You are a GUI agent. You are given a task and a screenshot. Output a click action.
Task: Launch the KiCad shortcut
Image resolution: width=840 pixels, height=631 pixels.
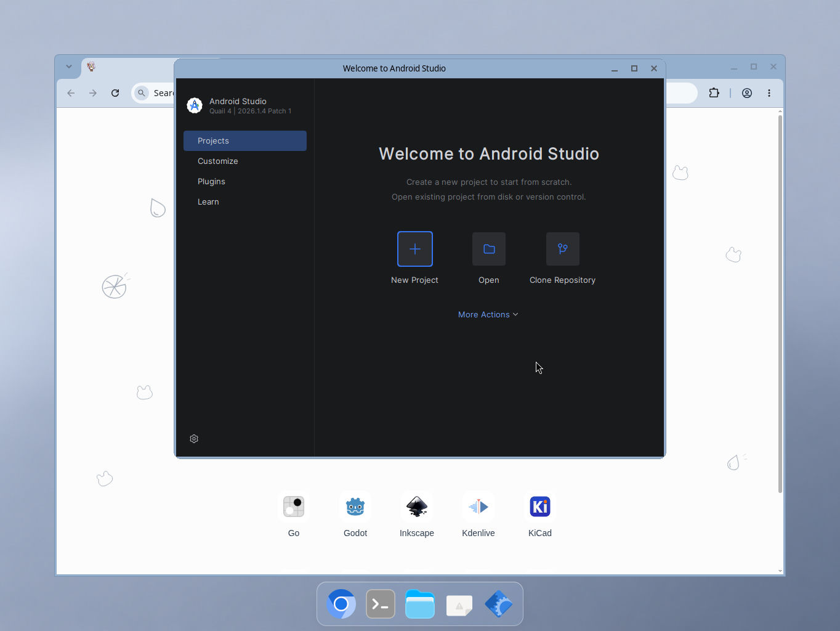(x=540, y=507)
